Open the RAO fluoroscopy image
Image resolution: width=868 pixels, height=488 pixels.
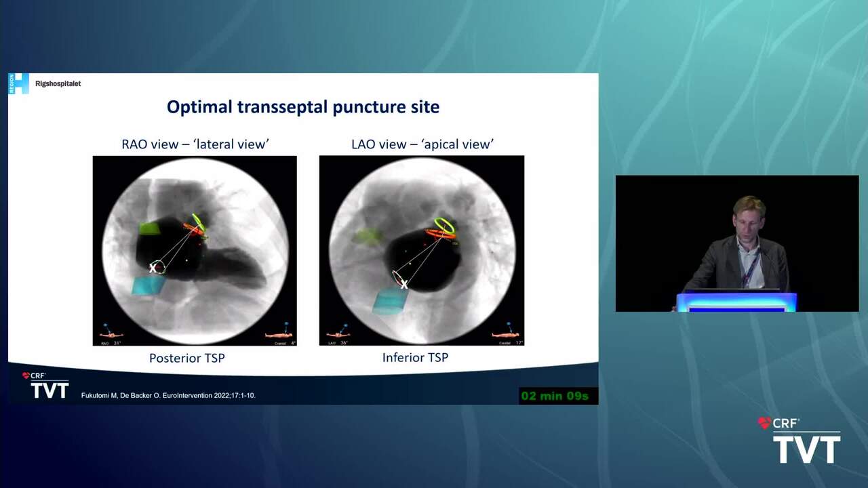(195, 251)
